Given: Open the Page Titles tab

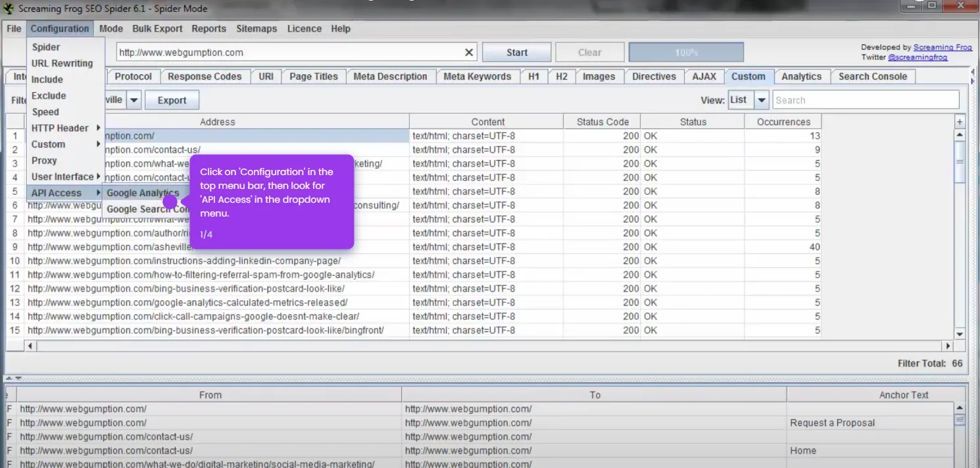Looking at the screenshot, I should [x=314, y=76].
